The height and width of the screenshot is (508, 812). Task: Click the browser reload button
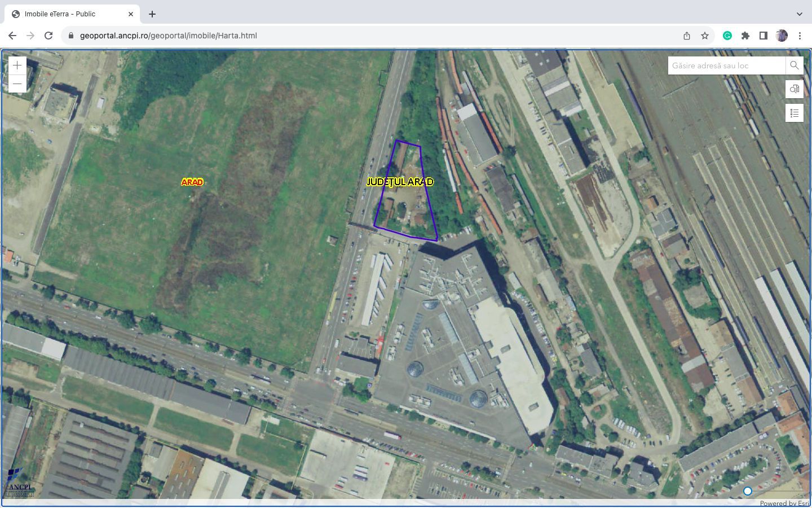coord(48,35)
